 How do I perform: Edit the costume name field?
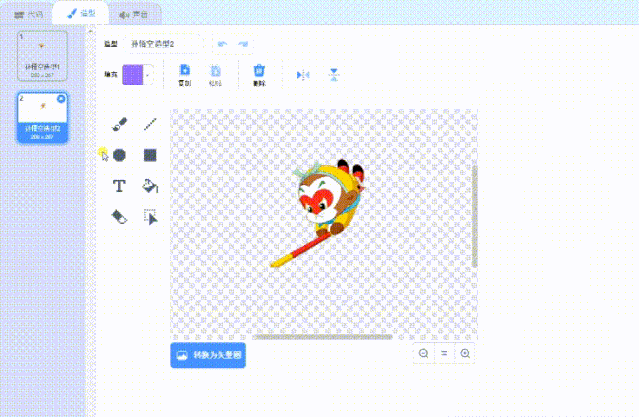pos(163,44)
